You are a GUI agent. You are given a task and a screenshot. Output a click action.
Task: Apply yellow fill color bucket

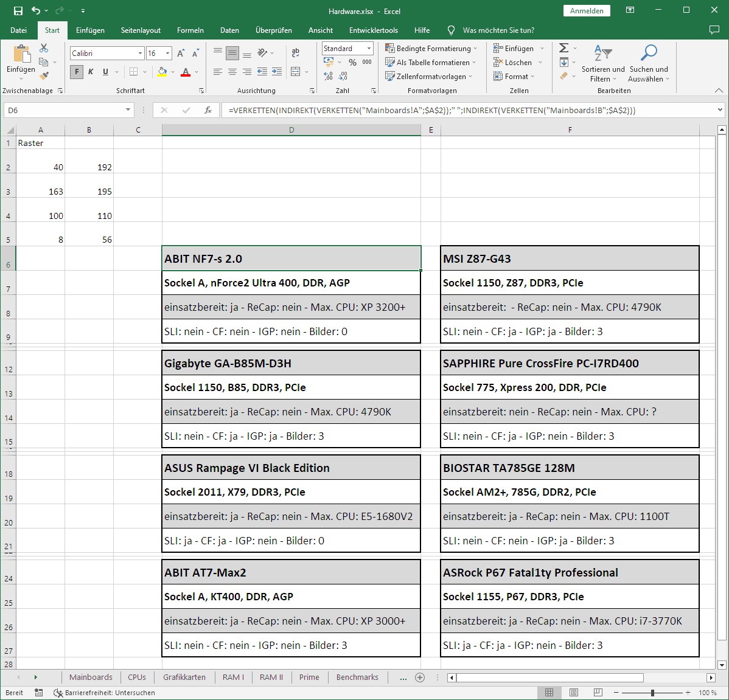coord(162,72)
